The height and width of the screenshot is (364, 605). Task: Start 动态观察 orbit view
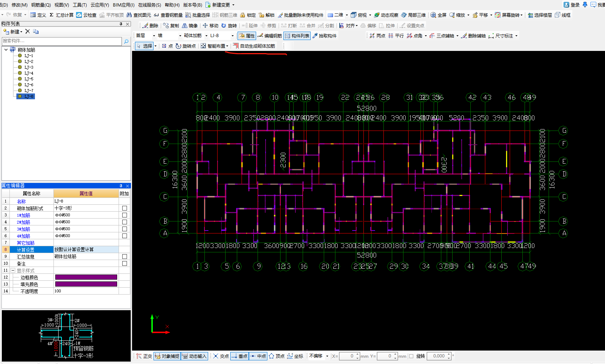click(386, 15)
